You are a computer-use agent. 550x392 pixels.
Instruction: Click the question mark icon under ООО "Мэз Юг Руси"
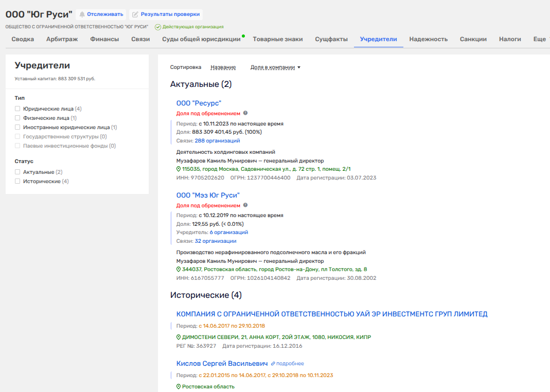[x=245, y=205]
